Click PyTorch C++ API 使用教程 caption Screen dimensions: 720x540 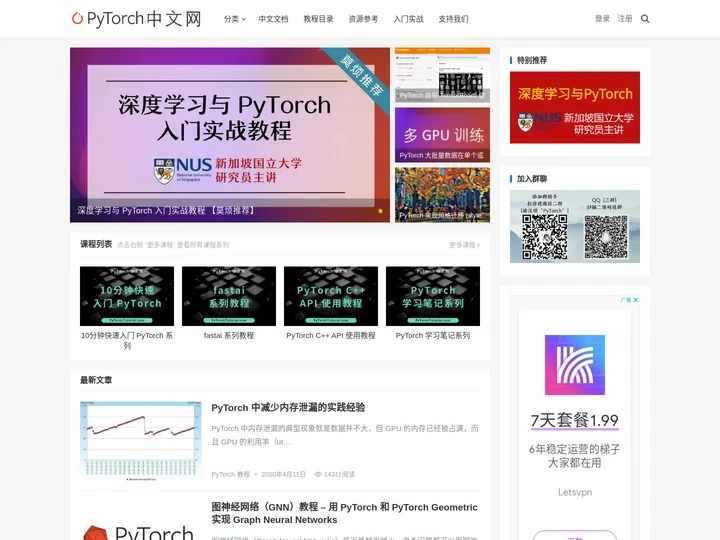pos(331,336)
